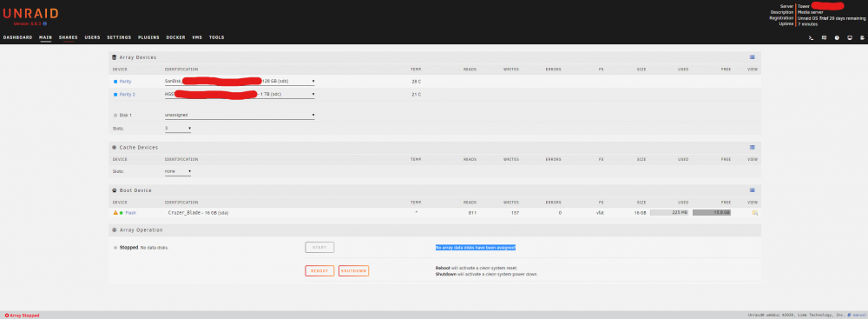Click the red Array Stopped status icon

click(7, 316)
